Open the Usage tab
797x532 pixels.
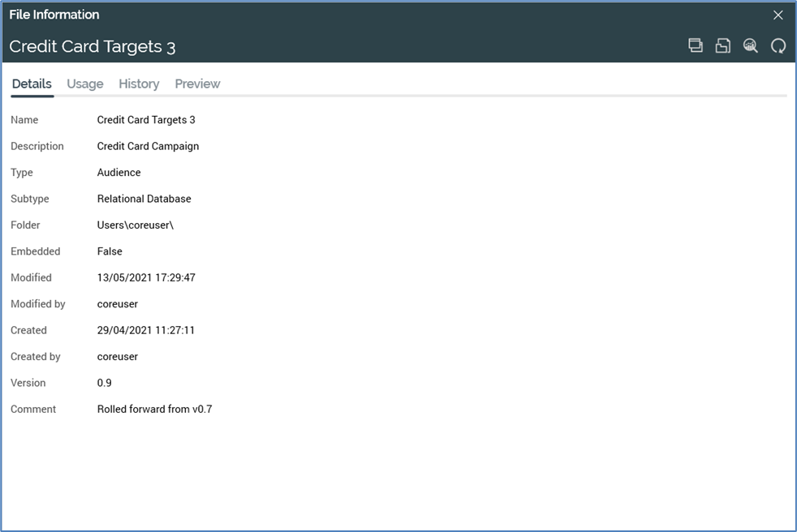(x=85, y=84)
